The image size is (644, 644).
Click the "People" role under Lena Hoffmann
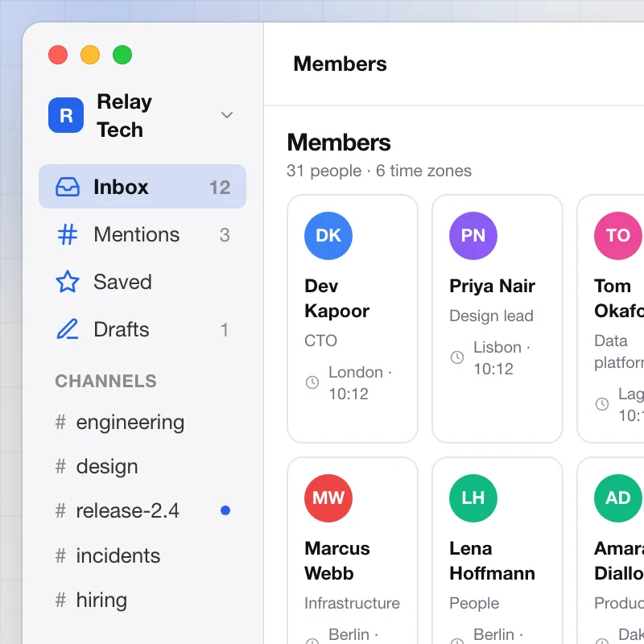click(474, 603)
